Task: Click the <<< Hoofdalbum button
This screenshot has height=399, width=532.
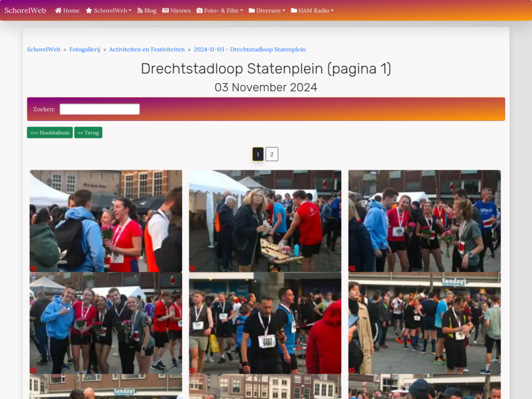Action: (x=50, y=132)
